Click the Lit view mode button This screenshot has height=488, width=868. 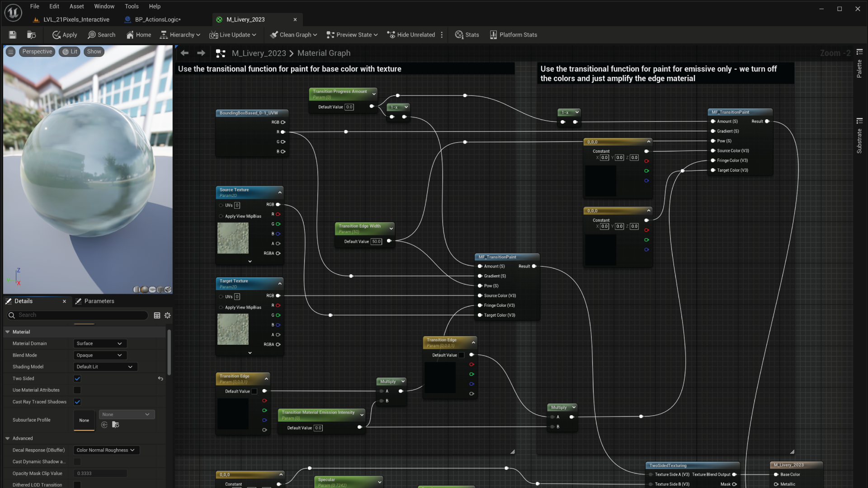click(70, 52)
